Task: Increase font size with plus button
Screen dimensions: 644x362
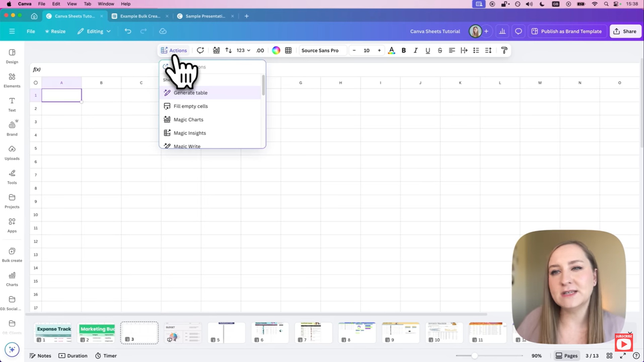Action: coord(379,50)
